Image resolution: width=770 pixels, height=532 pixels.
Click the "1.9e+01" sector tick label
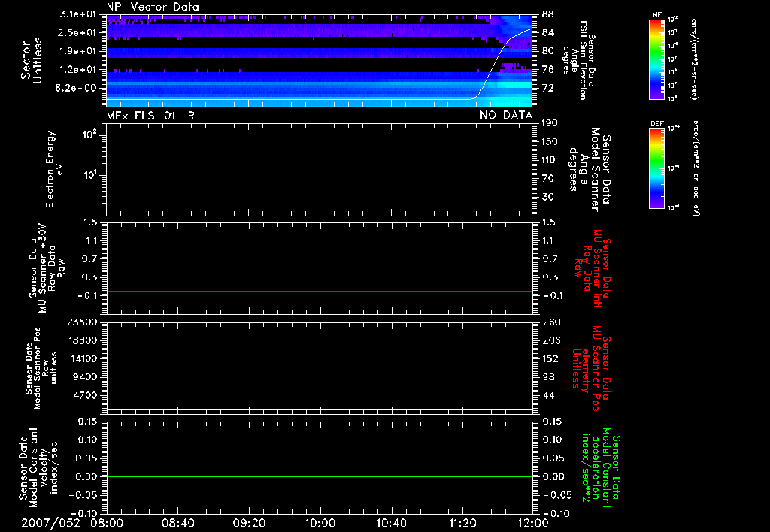pyautogui.click(x=78, y=51)
